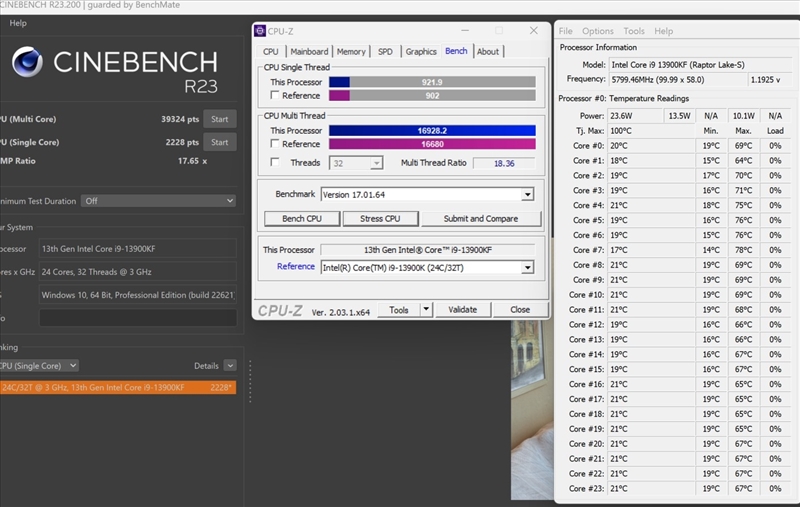Expand the Reference processor dropdown i9-13900K
Screen dimensions: 800x507
pos(427,267)
